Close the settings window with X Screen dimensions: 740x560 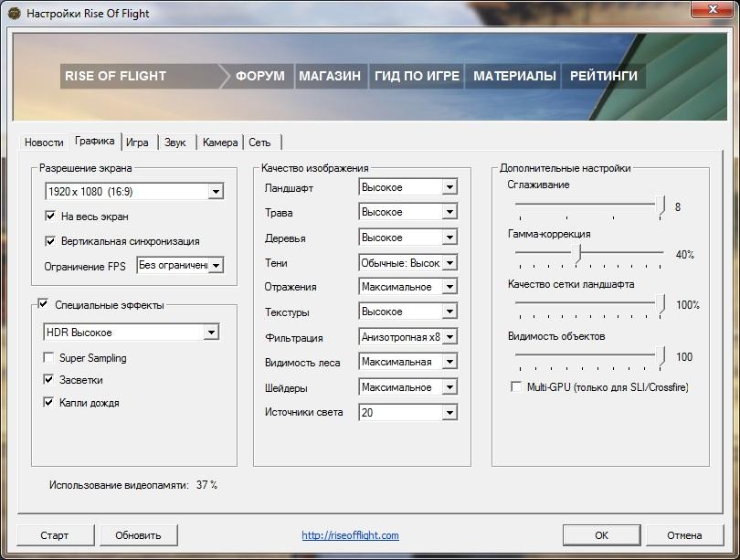tap(713, 9)
